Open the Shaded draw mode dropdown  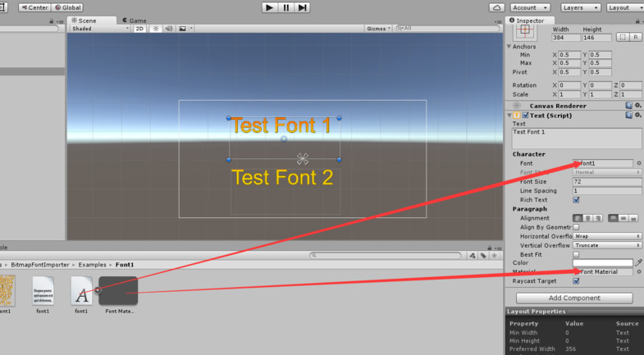click(101, 29)
